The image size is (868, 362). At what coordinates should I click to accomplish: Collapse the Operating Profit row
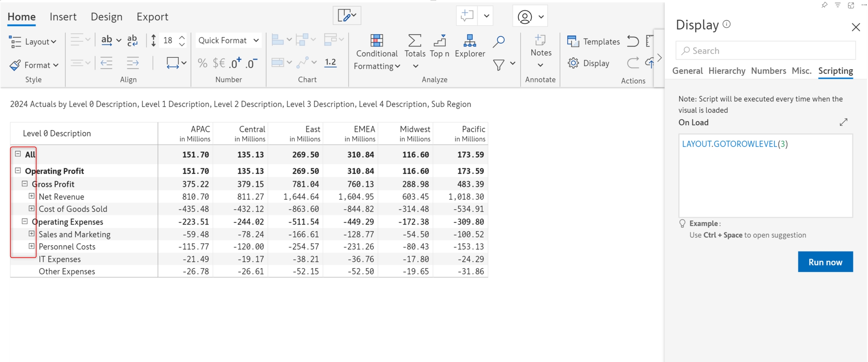point(18,170)
